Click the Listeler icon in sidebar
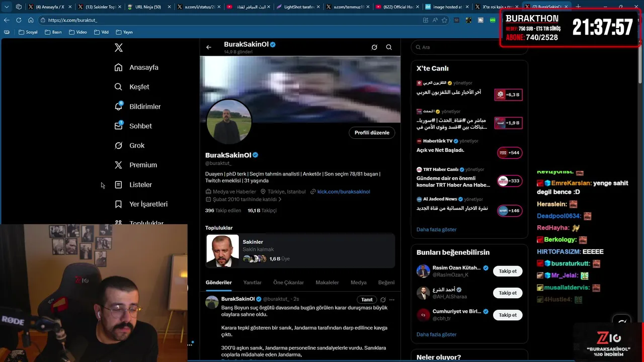 pyautogui.click(x=118, y=185)
